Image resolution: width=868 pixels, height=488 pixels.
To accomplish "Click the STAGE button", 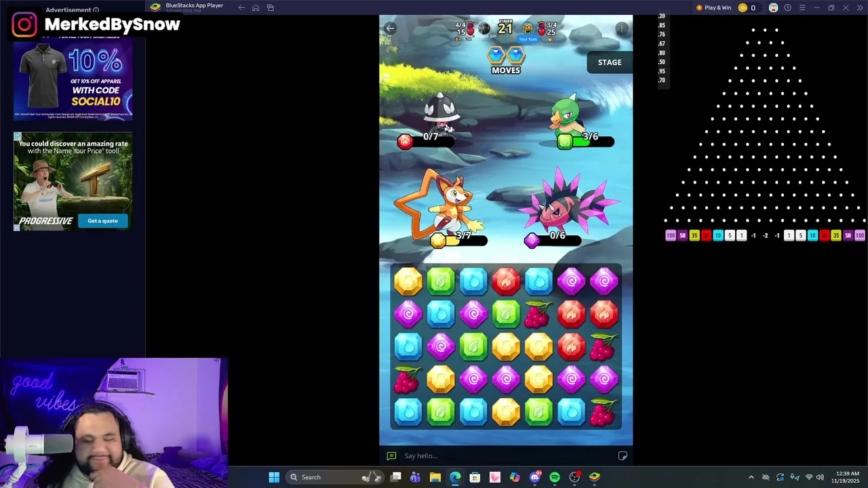I will pos(610,62).
